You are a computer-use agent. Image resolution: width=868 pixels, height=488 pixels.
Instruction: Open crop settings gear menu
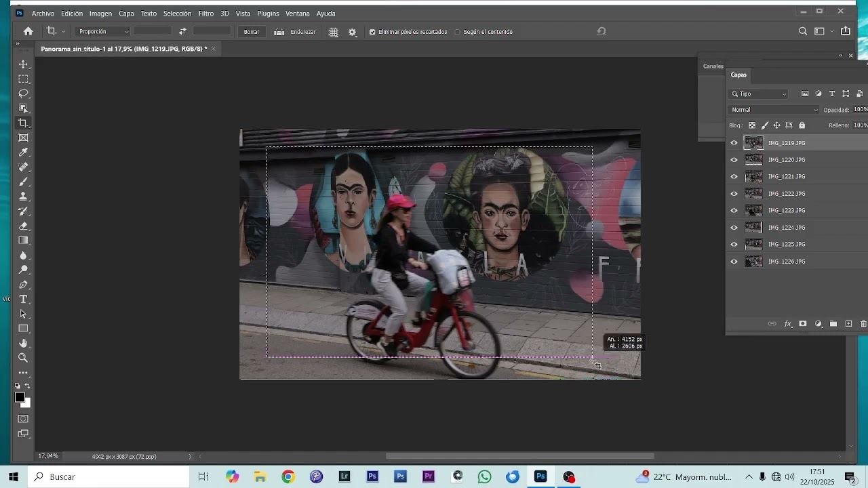coord(353,32)
